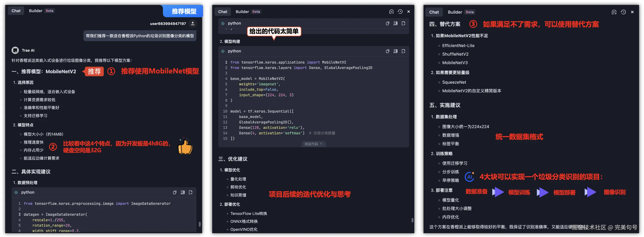This screenshot has height=237, width=644.
Task: Click heading 一、推荐模型：MobileNetV2
Action: (44, 72)
